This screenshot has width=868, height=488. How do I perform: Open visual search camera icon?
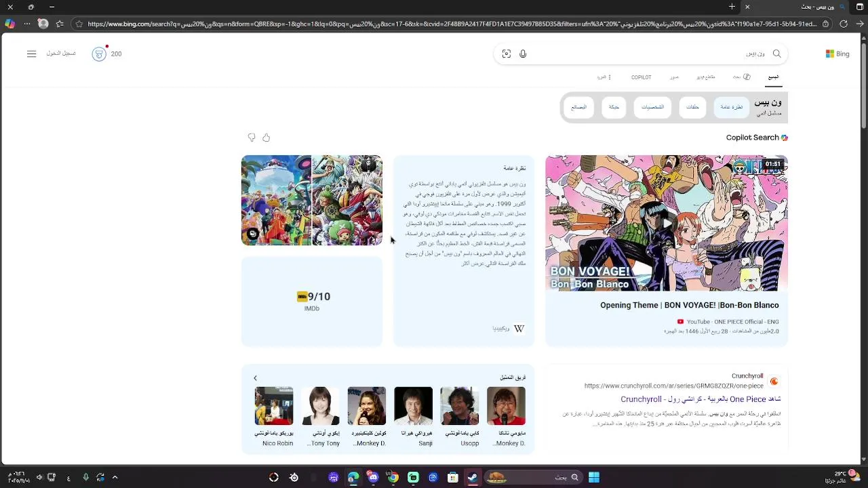click(x=507, y=54)
